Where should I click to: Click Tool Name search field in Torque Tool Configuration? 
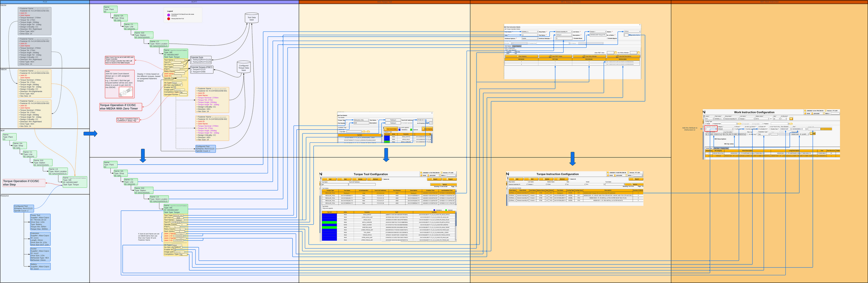pos(335,184)
